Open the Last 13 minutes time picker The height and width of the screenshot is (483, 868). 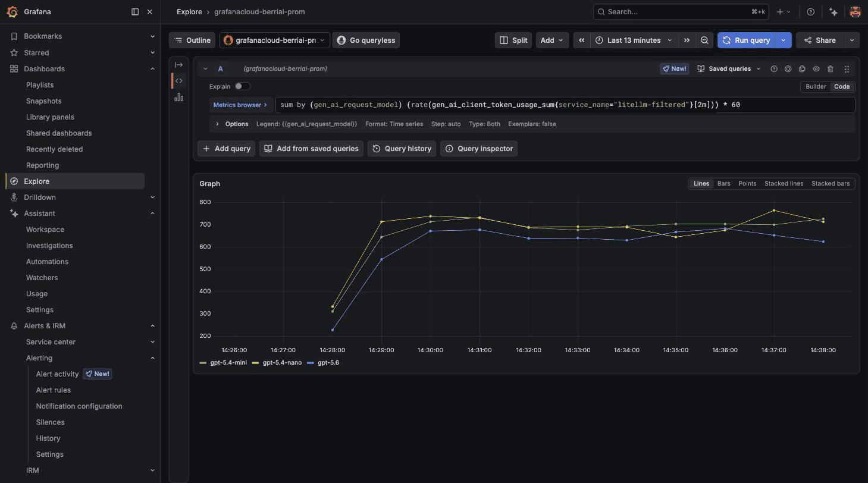(634, 40)
